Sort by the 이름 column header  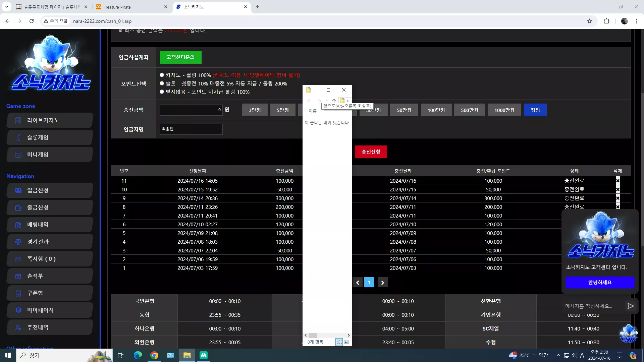coord(313,111)
